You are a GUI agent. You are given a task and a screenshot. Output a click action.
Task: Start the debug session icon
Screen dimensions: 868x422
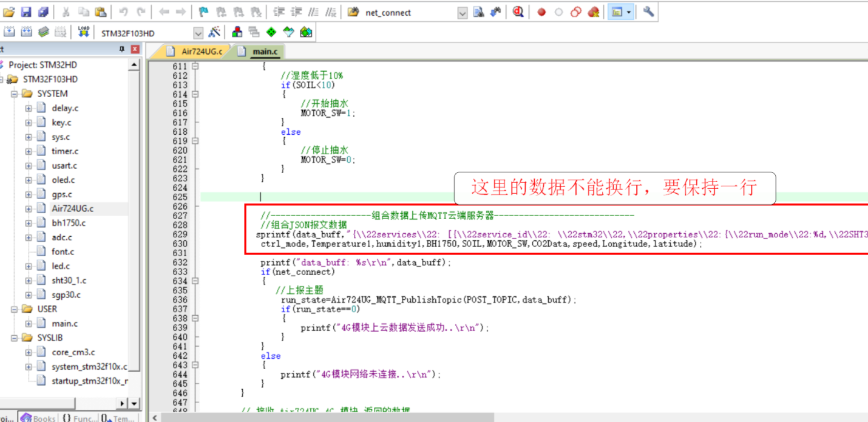click(518, 12)
